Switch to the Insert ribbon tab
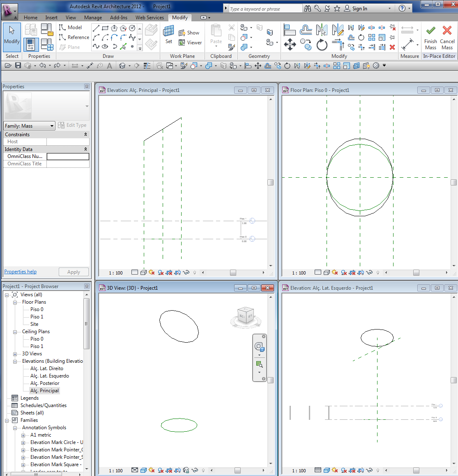This screenshot has width=458, height=476. tap(51, 18)
